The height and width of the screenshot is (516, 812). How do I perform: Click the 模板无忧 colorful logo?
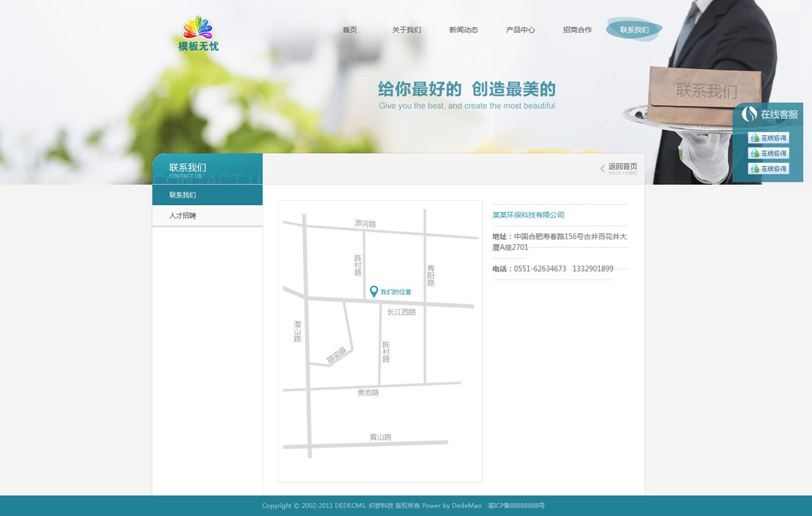click(x=198, y=34)
